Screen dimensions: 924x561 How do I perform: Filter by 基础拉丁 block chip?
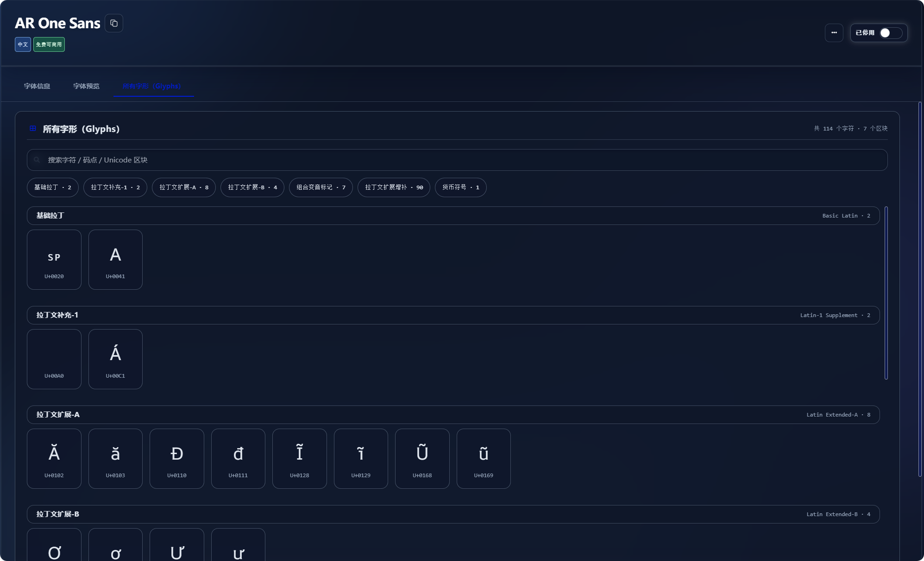tap(53, 187)
